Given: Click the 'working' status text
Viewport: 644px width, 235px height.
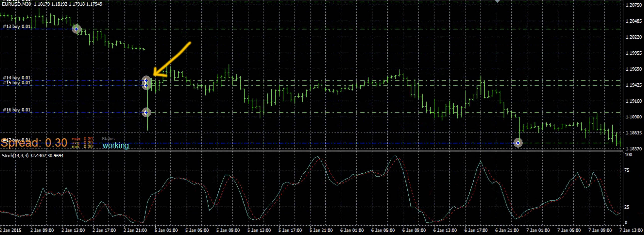Looking at the screenshot, I should click(x=116, y=145).
